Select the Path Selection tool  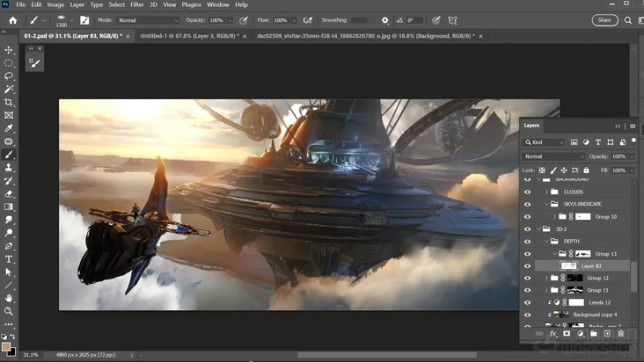(x=9, y=272)
